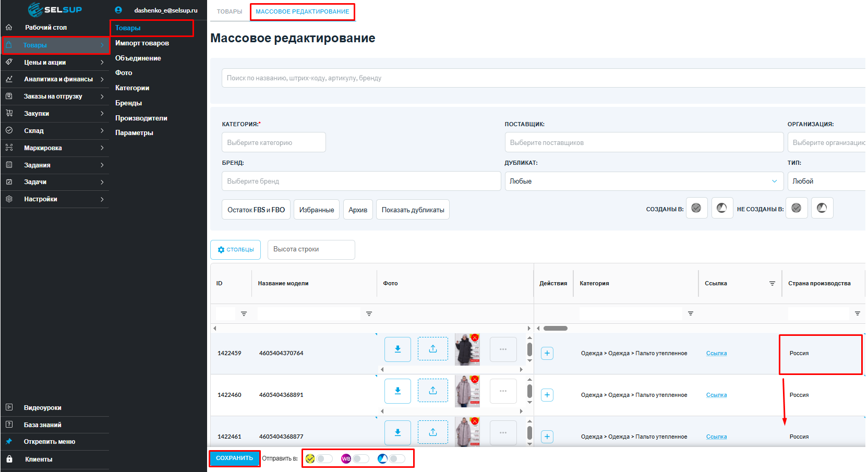
Task: Click download photo icon for product 1422459
Action: pyautogui.click(x=397, y=349)
